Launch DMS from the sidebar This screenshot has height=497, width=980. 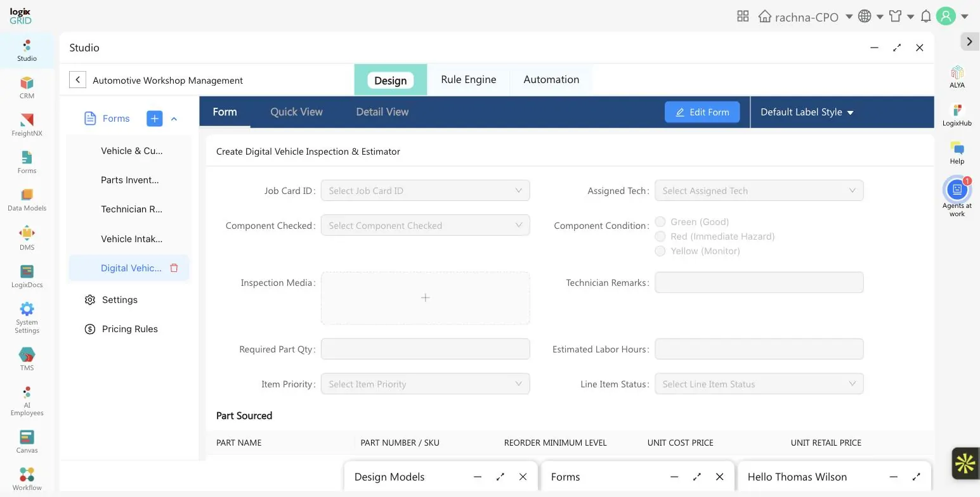coord(27,238)
